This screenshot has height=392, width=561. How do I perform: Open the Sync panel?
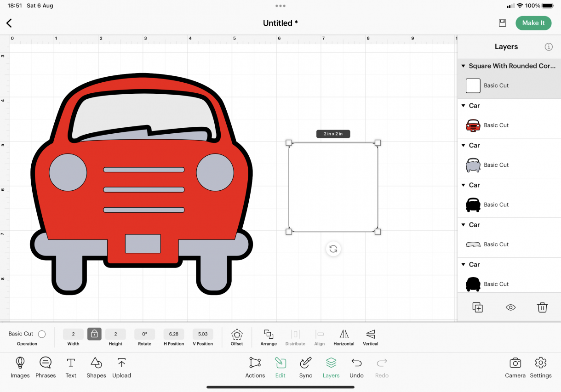(x=306, y=368)
